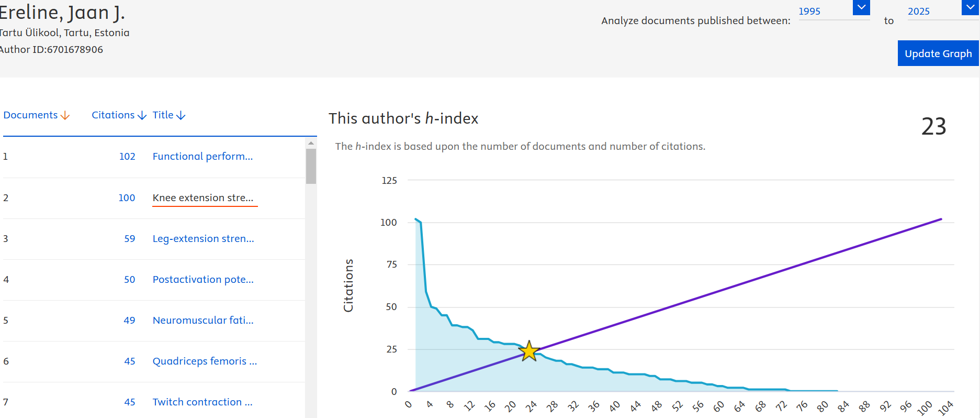Sort list by Title column header
980x418 pixels.
pyautogui.click(x=163, y=115)
